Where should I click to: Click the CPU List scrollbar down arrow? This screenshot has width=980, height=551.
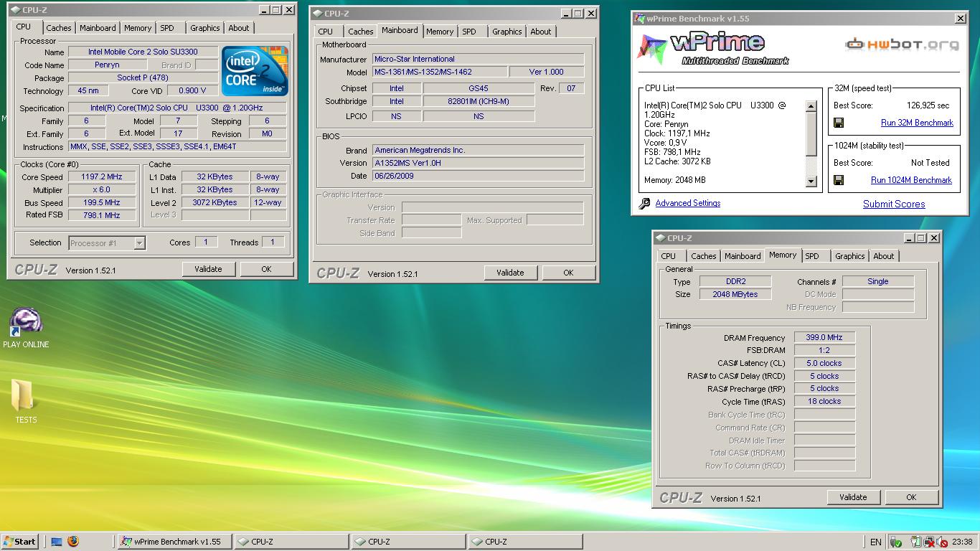pos(811,182)
